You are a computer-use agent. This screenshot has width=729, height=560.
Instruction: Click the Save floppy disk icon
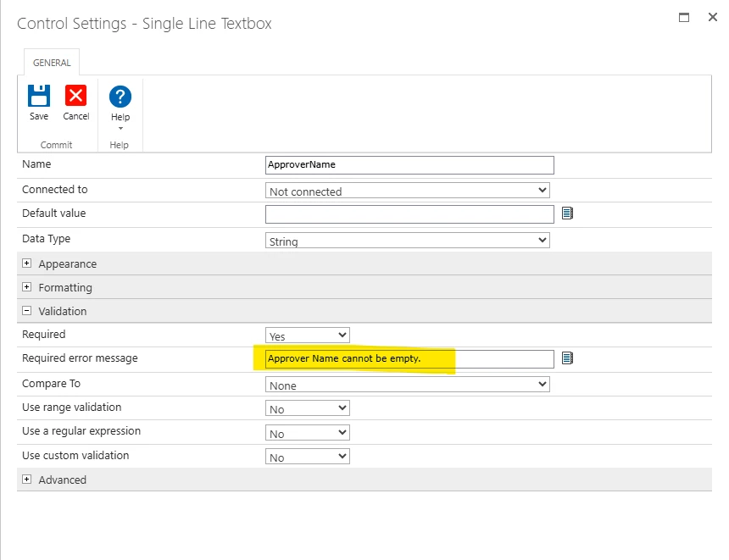[x=39, y=96]
